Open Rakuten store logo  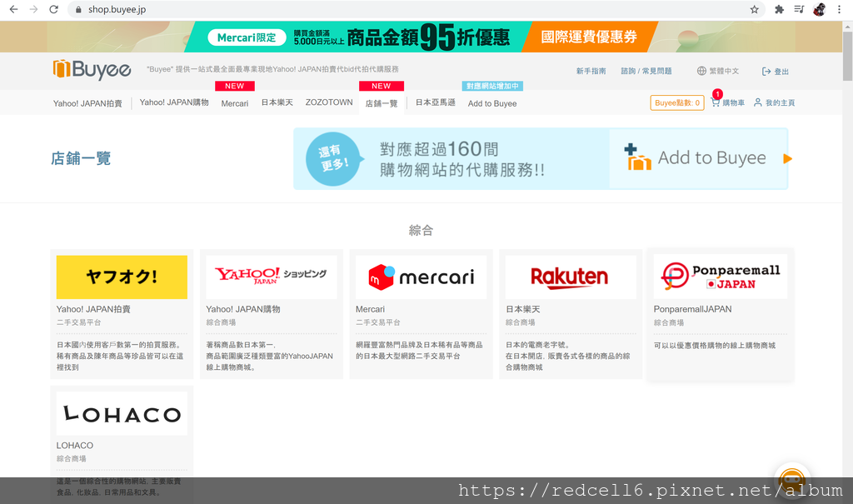pos(571,277)
